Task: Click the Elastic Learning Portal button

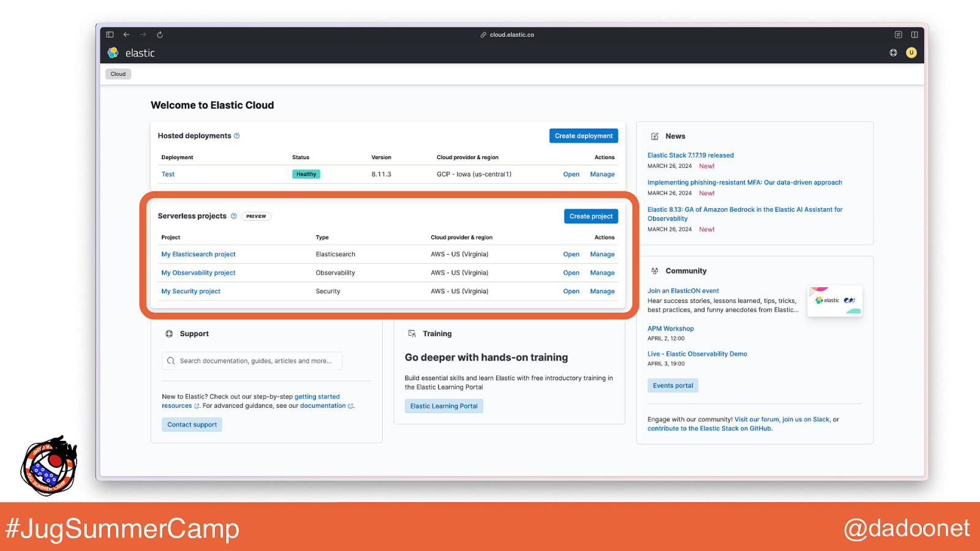Action: (443, 406)
